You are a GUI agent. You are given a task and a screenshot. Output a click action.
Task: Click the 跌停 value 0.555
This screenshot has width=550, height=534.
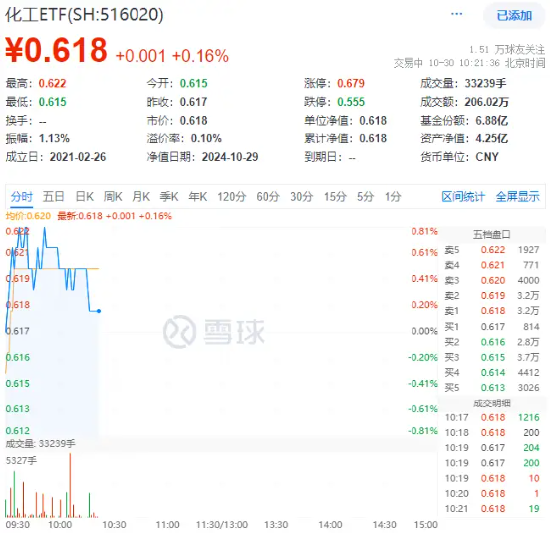351,102
